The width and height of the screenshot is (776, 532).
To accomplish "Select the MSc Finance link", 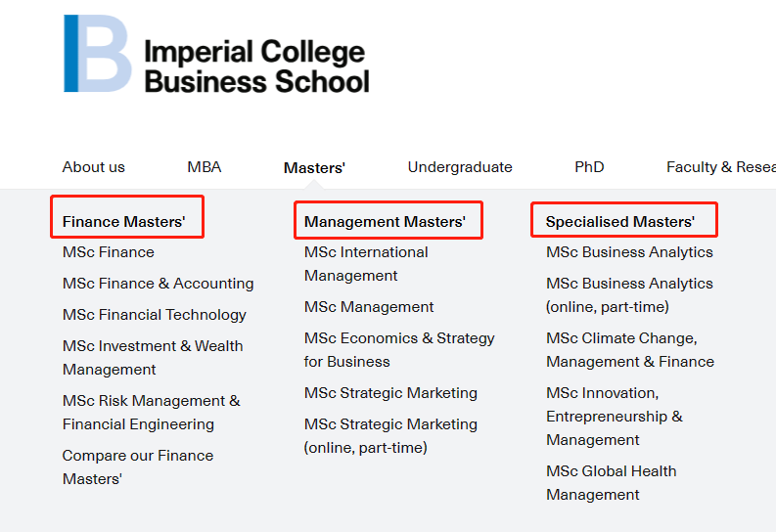I will (109, 252).
